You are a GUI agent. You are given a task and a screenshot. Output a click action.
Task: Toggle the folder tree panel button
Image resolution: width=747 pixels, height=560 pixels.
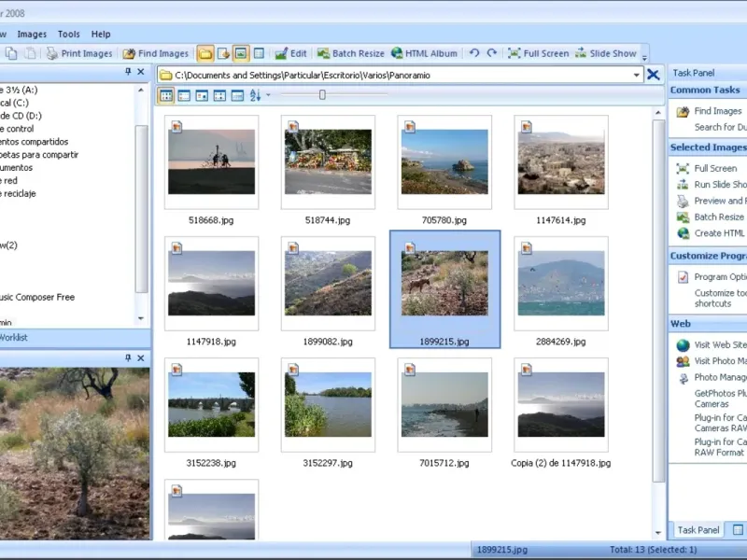pos(205,53)
